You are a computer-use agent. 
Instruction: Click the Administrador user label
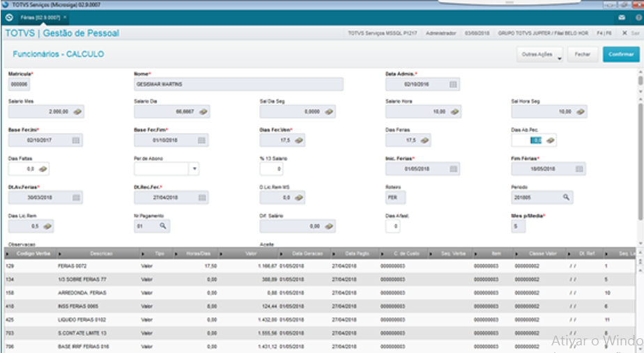[x=440, y=33]
